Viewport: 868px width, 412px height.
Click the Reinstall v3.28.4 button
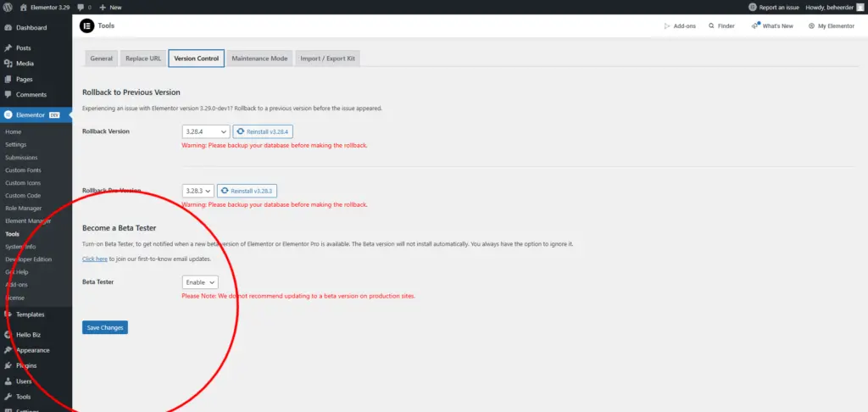point(263,131)
